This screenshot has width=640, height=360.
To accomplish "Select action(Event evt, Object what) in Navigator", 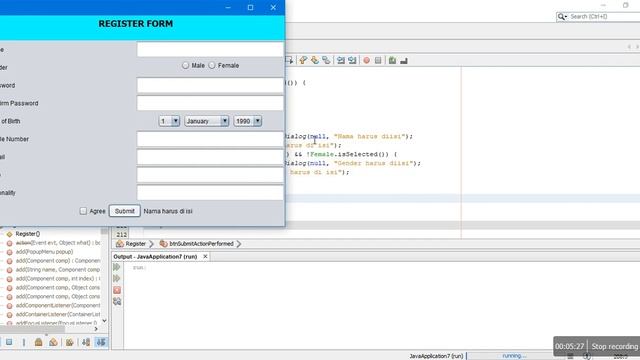I will point(58,243).
